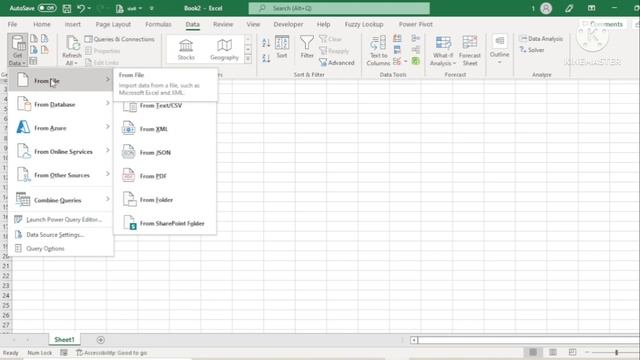Click the Save icon in title bar
This screenshot has height=360, width=640.
point(67,8)
